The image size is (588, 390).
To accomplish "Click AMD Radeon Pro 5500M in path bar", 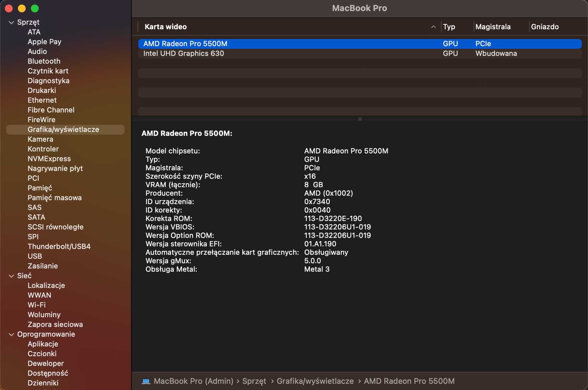I will 409,381.
